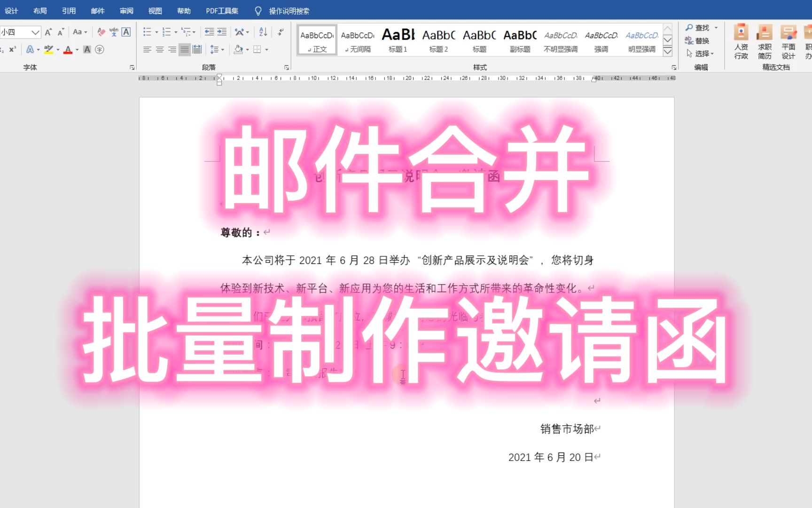
Task: Click the 操作说明搜索 search box
Action: coord(289,11)
